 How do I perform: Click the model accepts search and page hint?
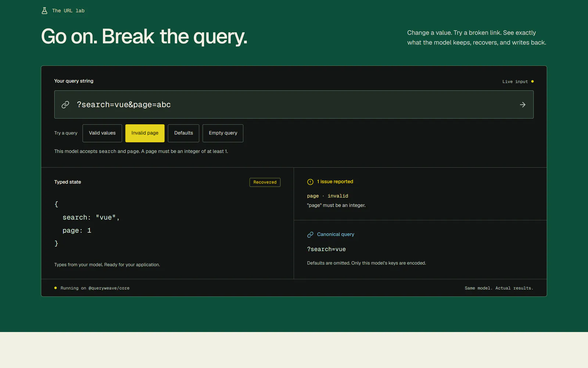pyautogui.click(x=141, y=151)
